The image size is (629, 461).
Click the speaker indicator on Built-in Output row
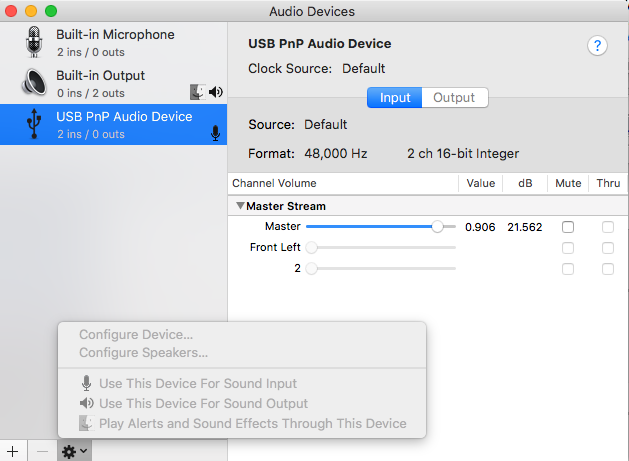click(215, 92)
